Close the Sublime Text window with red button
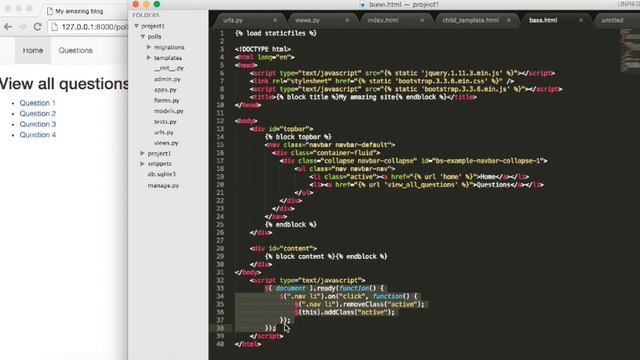The image size is (640, 360). [x=136, y=4]
